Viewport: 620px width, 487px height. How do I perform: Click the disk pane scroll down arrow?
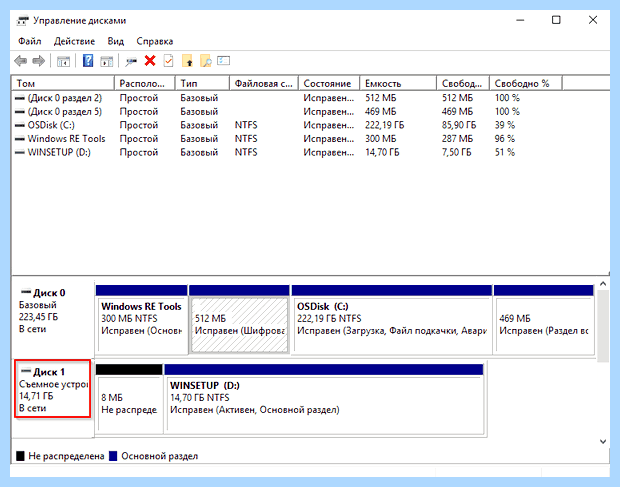[603, 442]
